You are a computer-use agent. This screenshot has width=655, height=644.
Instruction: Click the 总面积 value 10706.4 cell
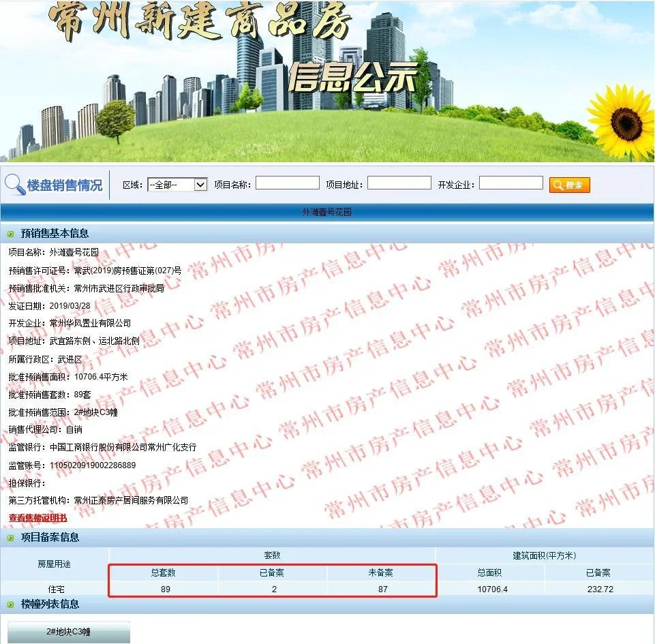[492, 589]
